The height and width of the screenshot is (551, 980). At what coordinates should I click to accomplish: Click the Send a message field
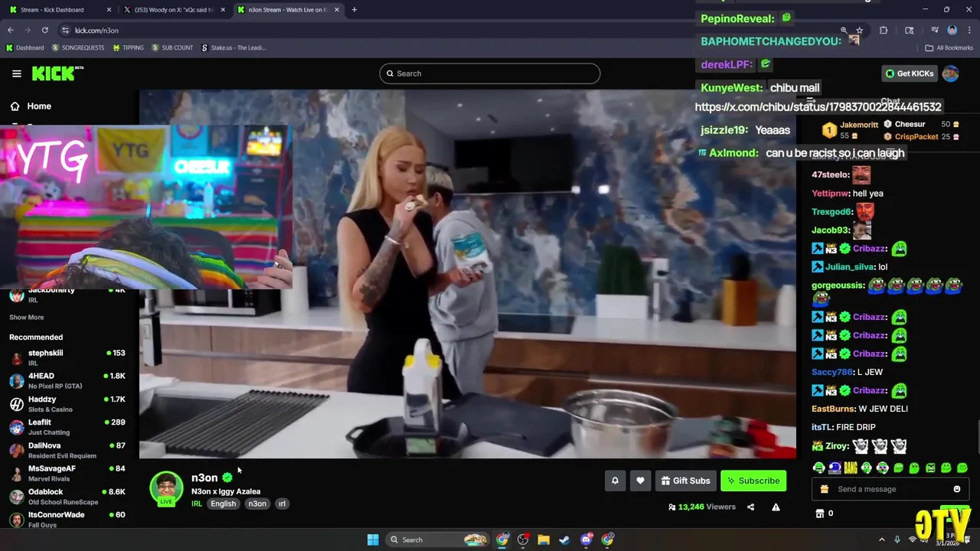coord(890,489)
